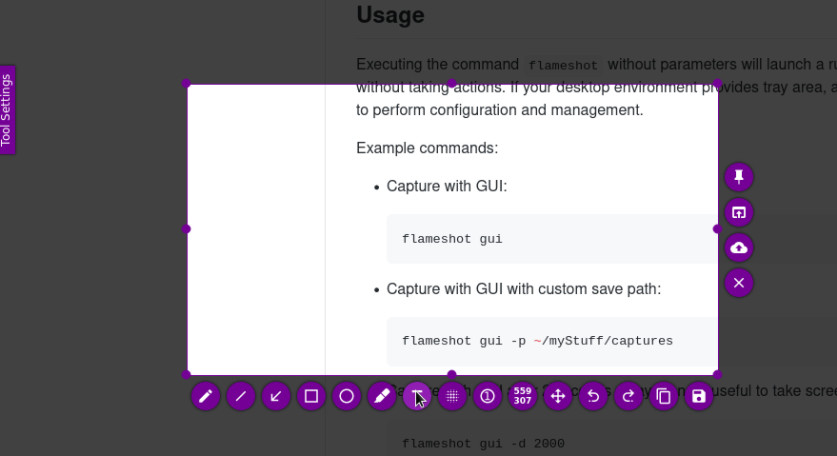The height and width of the screenshot is (456, 837).
Task: Select the auto-increment counter bubble tool
Action: coord(487,396)
